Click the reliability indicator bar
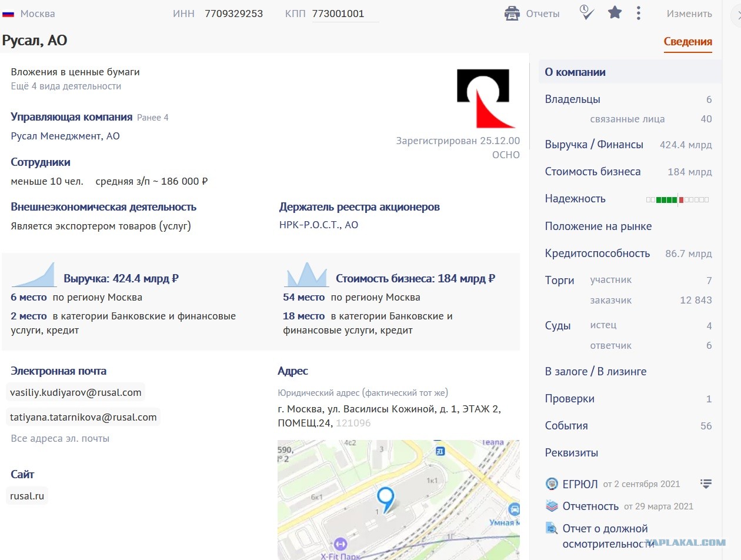Screen dimensions: 741x560 [677, 199]
